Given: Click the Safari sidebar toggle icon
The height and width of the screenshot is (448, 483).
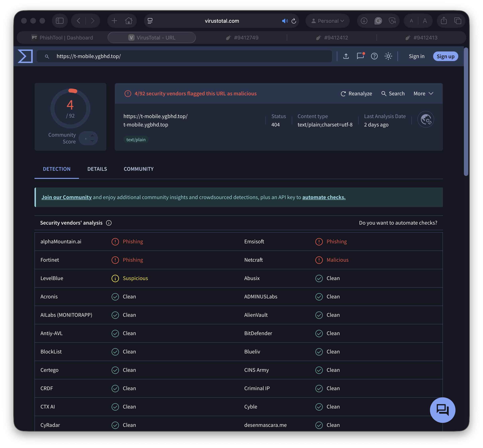Looking at the screenshot, I should pyautogui.click(x=60, y=21).
